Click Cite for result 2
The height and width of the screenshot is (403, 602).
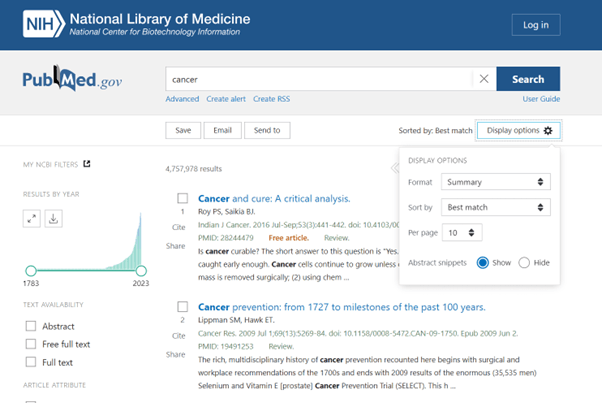click(x=179, y=336)
